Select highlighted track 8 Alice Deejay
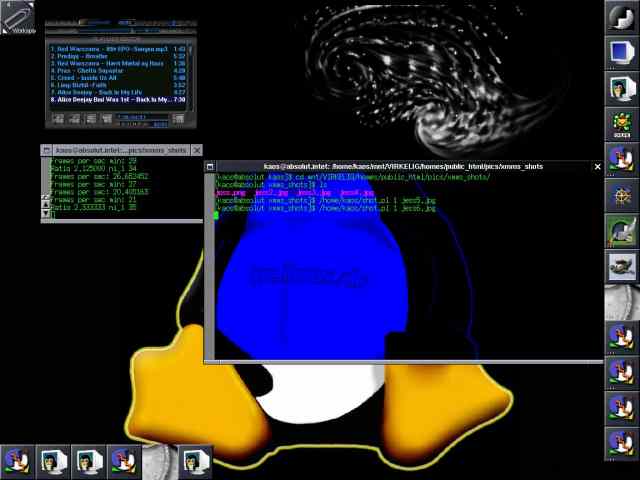The image size is (640, 480). pos(118,100)
